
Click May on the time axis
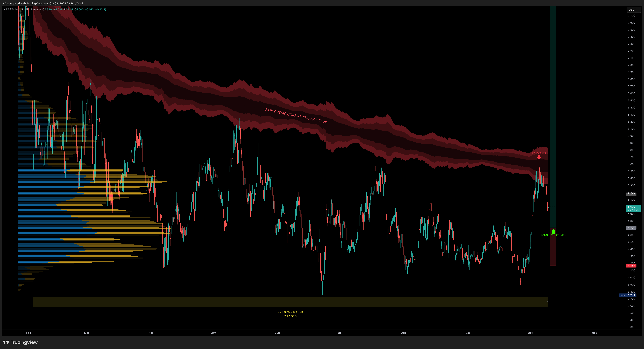(213, 333)
